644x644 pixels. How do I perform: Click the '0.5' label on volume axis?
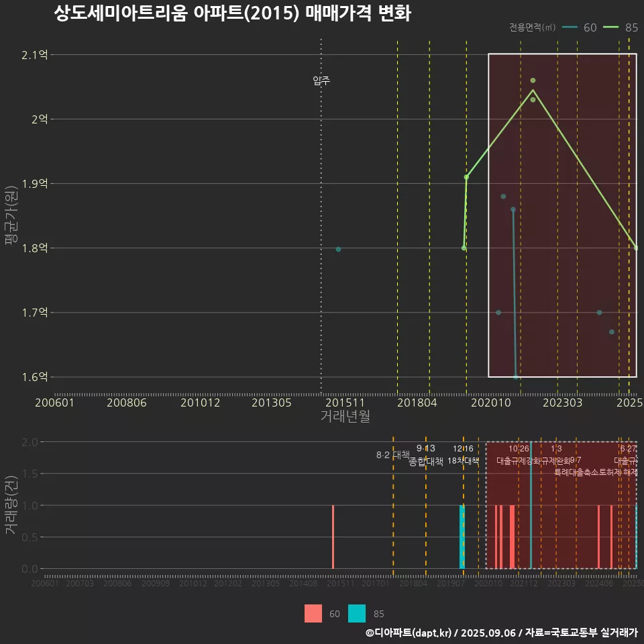pyautogui.click(x=30, y=537)
